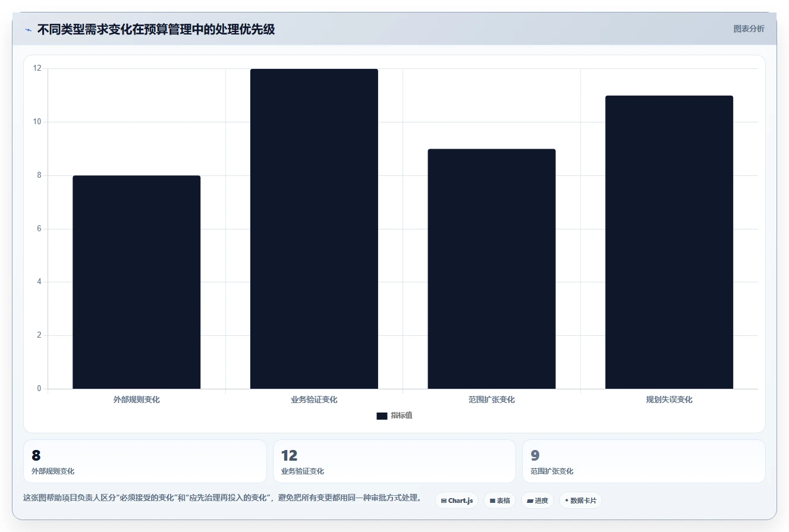Viewport: 789px width, 532px height.
Task: Click the 图表分析 label in the header
Action: pyautogui.click(x=749, y=29)
